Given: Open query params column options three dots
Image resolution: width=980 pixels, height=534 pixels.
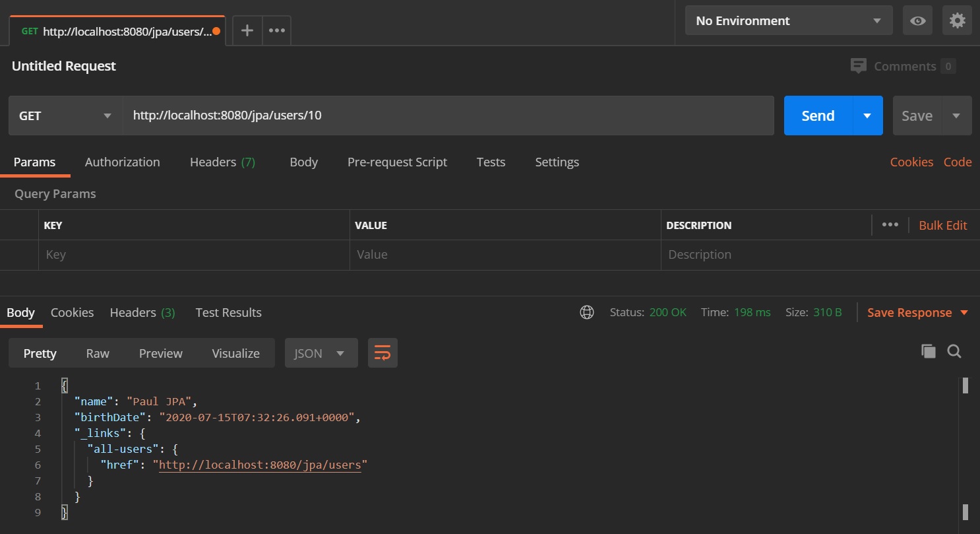Looking at the screenshot, I should click(x=890, y=224).
